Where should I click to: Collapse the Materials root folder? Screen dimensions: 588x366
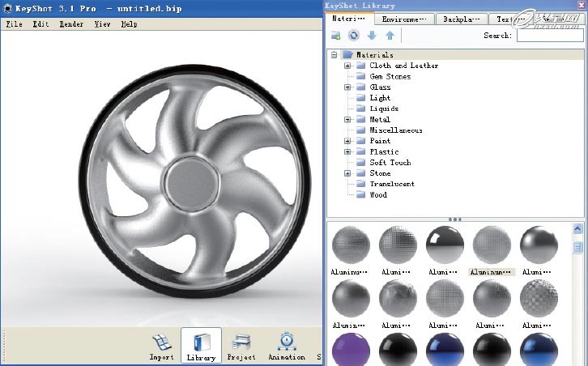(x=334, y=55)
